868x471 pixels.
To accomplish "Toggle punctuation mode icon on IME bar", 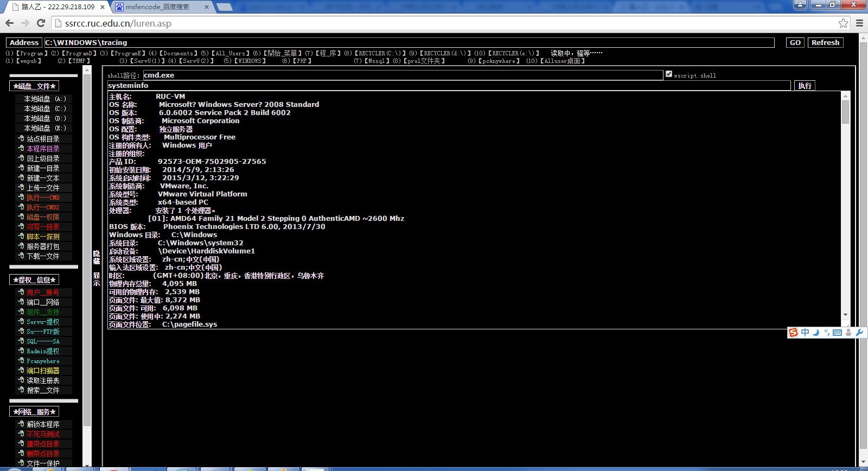I will pos(826,333).
